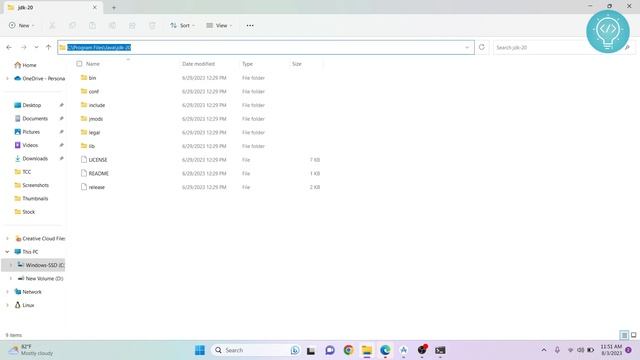Sort by the Type column header
640x360 pixels.
[x=247, y=64]
